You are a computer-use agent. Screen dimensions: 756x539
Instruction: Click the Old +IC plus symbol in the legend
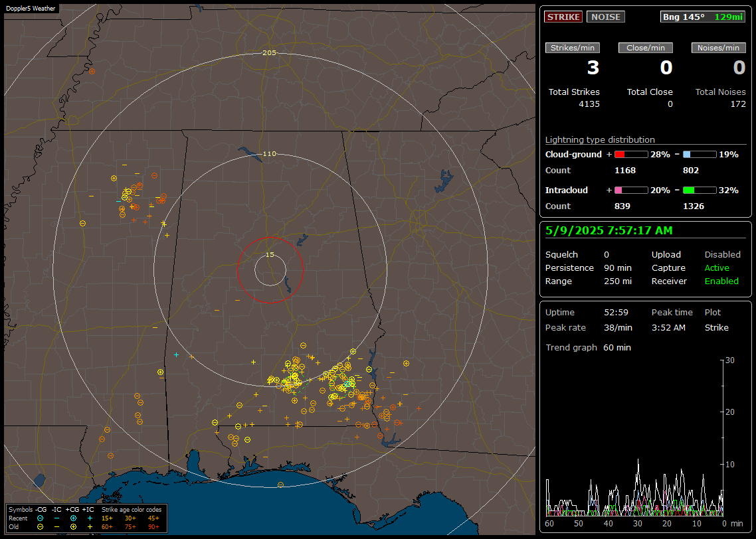click(90, 527)
